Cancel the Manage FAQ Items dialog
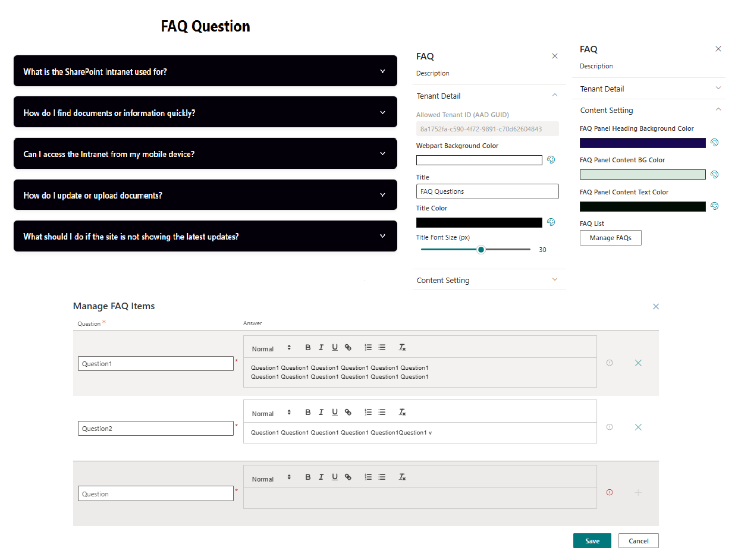This screenshot has width=738, height=560. tap(638, 541)
